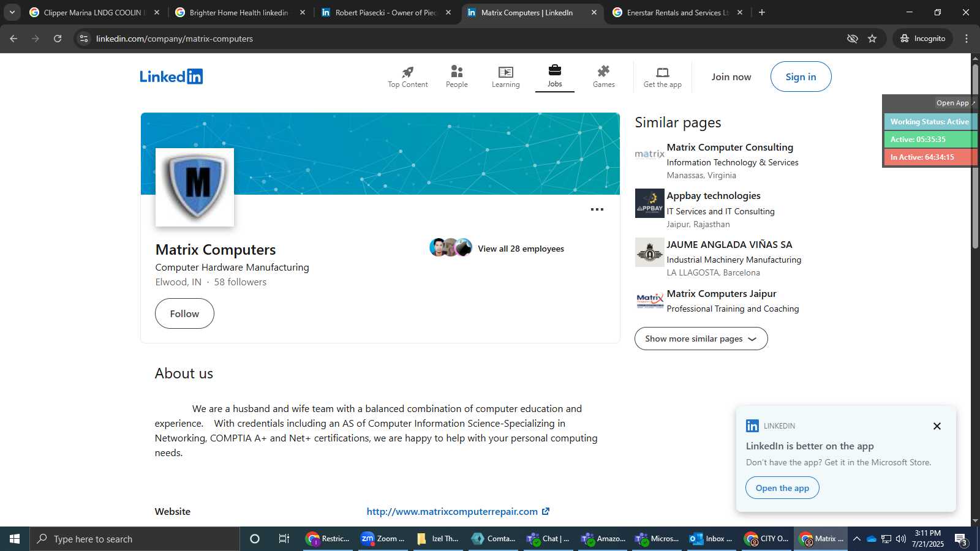Click the taskbar clock

pos(927,539)
